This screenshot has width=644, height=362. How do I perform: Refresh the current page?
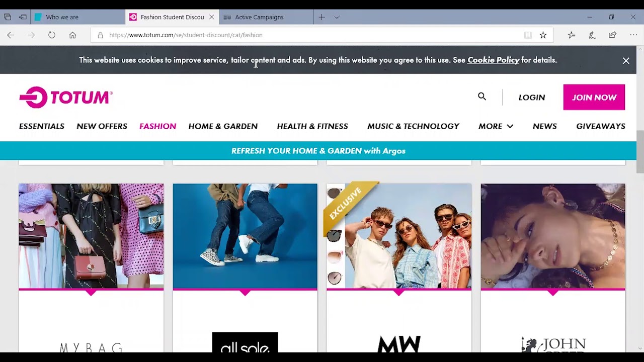click(x=52, y=35)
